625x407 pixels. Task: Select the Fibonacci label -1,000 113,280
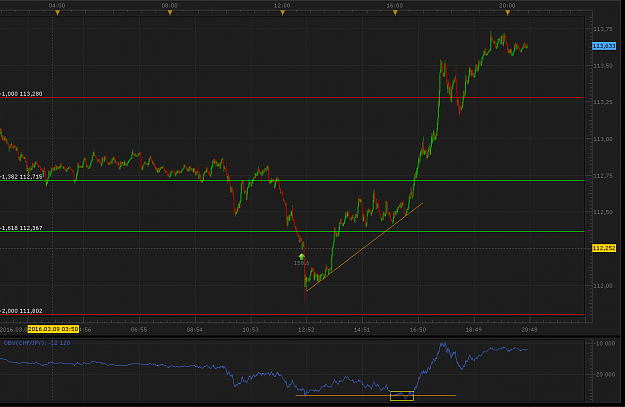point(21,94)
